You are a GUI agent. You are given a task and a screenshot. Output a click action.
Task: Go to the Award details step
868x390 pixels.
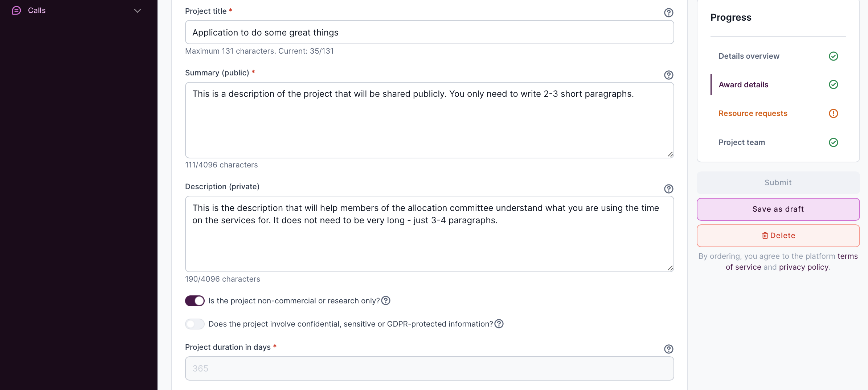(x=743, y=84)
